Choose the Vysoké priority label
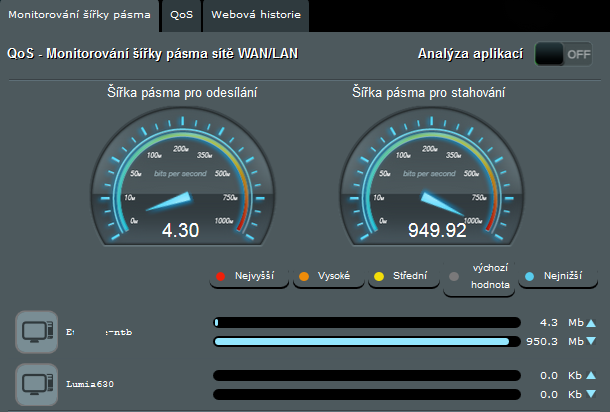The width and height of the screenshot is (610, 412). pos(327,275)
